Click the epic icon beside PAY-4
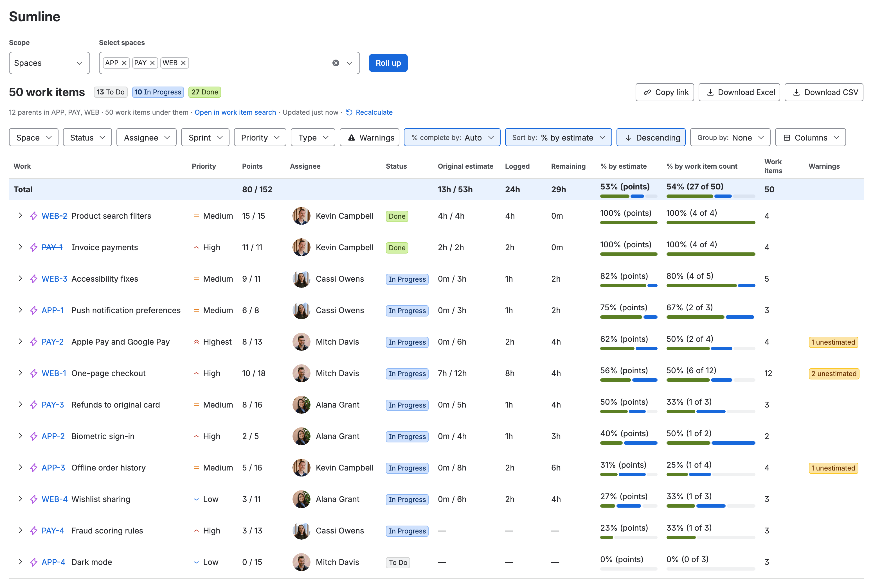Image resolution: width=873 pixels, height=588 pixels. 34,531
